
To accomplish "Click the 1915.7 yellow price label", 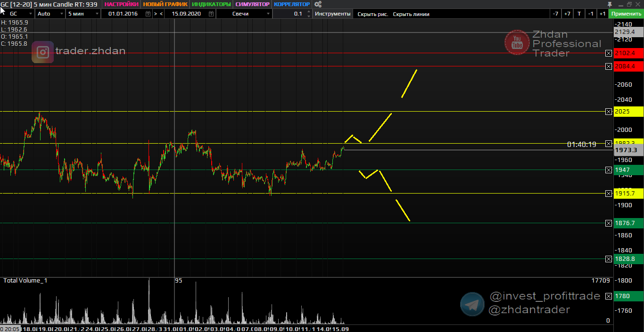I will point(629,194).
